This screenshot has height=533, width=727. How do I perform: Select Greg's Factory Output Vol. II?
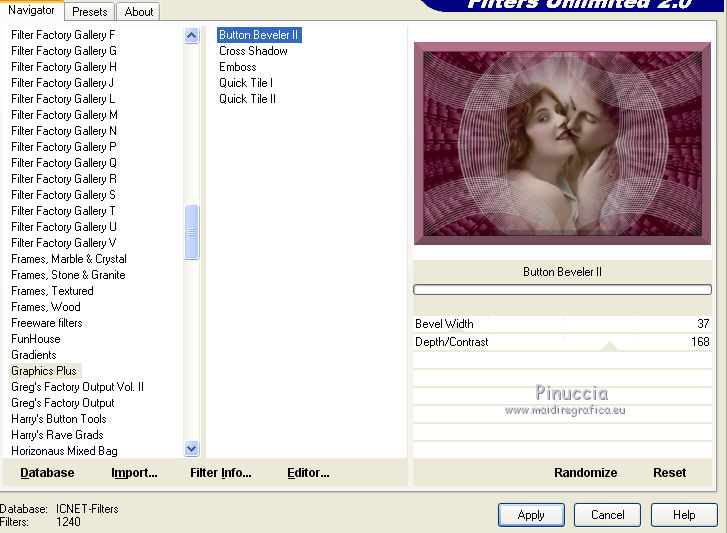[77, 387]
